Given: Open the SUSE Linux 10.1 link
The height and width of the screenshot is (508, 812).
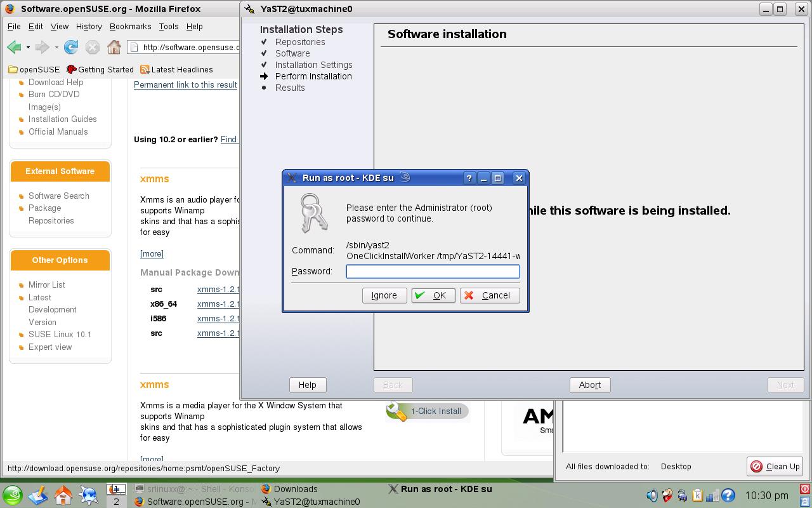Looking at the screenshot, I should pos(60,334).
